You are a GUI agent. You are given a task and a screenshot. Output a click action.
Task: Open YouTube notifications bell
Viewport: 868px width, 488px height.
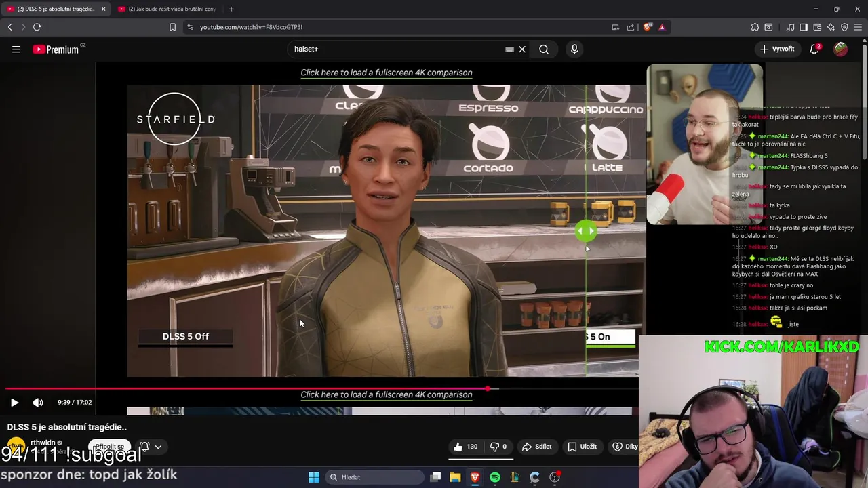pyautogui.click(x=815, y=49)
